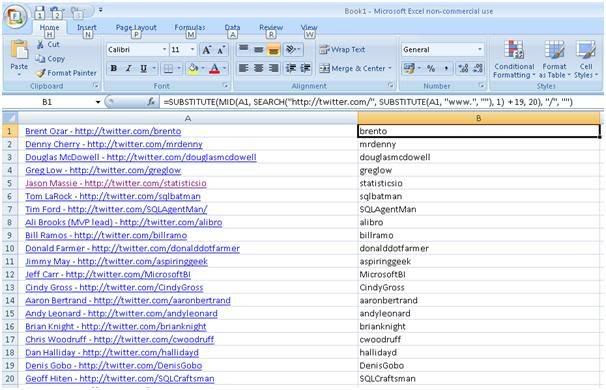The width and height of the screenshot is (606, 390).
Task: Middle align cell contents
Action: coord(259,49)
